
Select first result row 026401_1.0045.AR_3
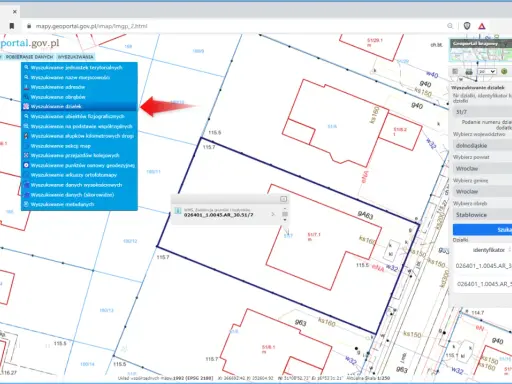click(483, 266)
